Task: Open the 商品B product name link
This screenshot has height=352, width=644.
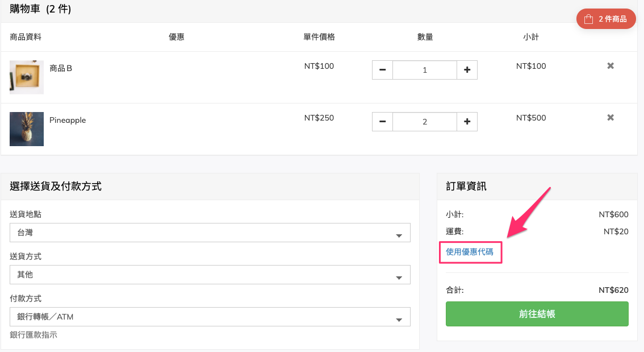Action: 61,68
